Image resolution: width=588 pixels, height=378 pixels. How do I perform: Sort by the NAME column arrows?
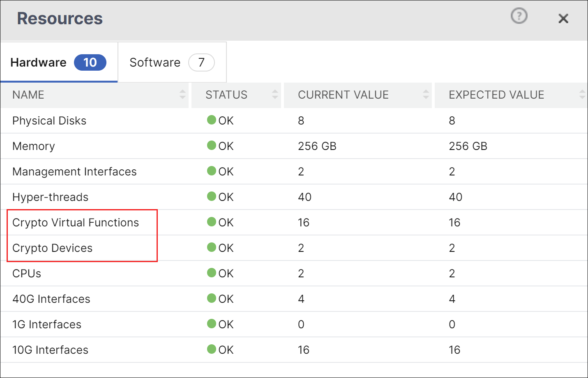point(182,94)
